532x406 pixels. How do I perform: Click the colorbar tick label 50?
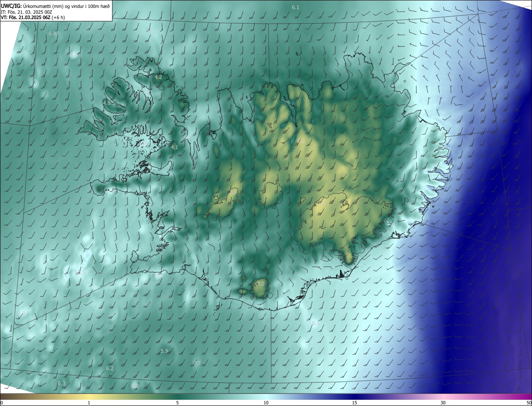529,403
